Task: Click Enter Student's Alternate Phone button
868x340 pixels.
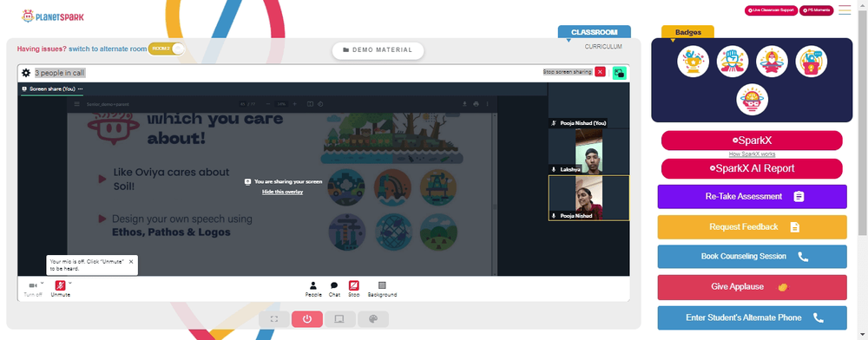Action: [752, 318]
